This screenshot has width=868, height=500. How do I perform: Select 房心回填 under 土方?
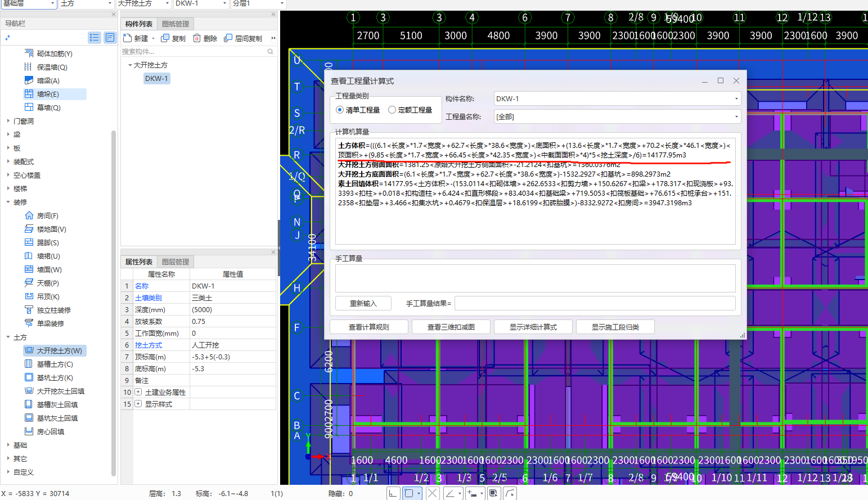click(x=51, y=431)
